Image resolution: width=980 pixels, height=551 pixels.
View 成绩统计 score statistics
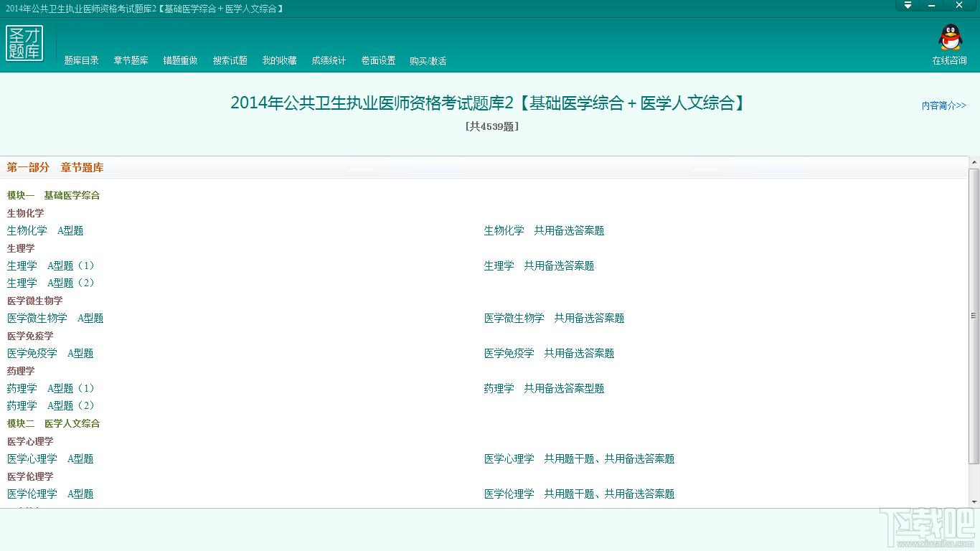329,60
